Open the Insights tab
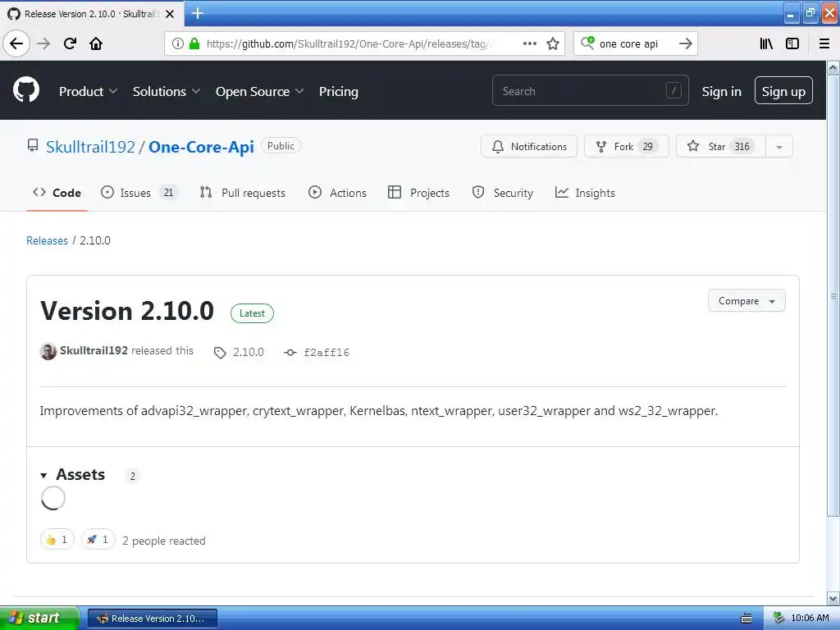Image resolution: width=840 pixels, height=630 pixels. pyautogui.click(x=585, y=193)
